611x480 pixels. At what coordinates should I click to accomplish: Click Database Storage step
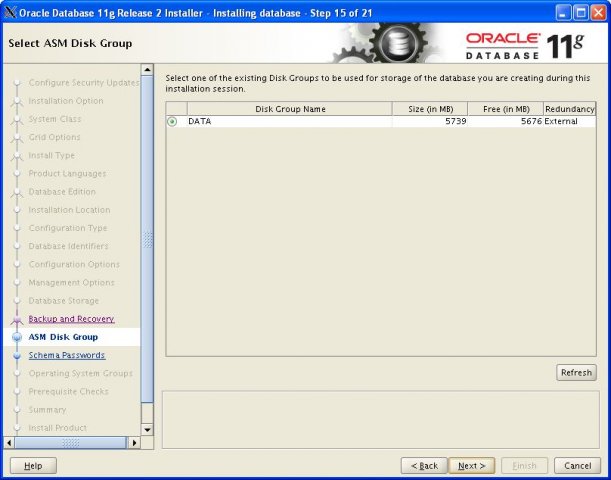[x=64, y=301]
